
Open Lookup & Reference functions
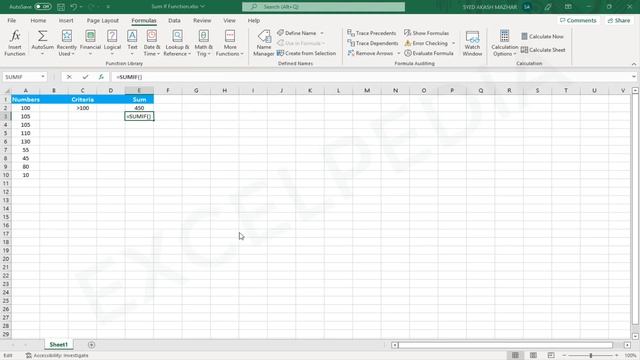(x=177, y=43)
